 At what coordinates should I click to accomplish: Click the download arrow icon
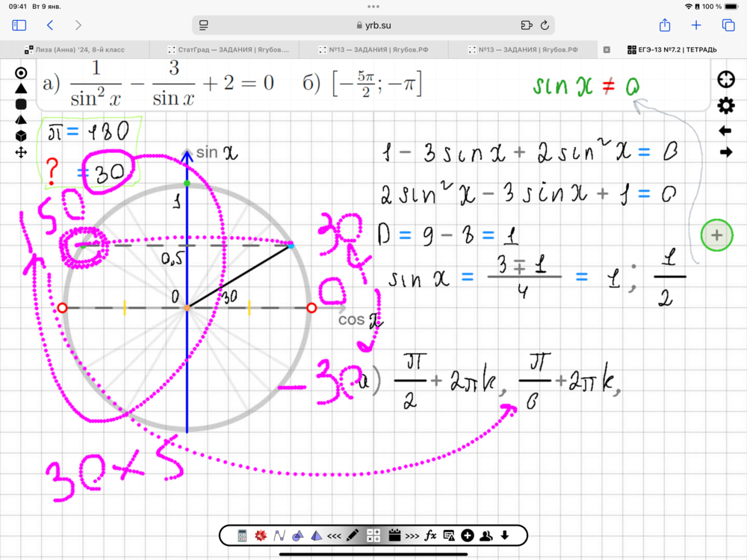505,535
